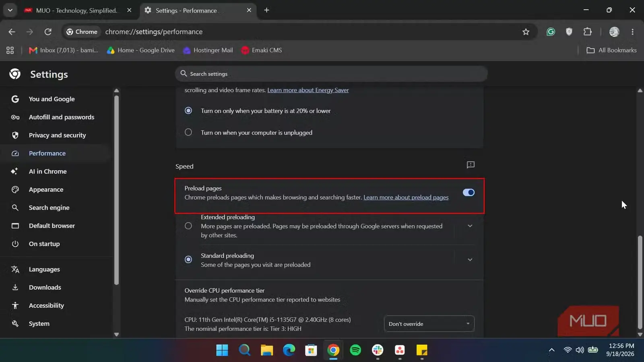The image size is (644, 362).
Task: Click the address bar URL
Action: tap(154, 32)
